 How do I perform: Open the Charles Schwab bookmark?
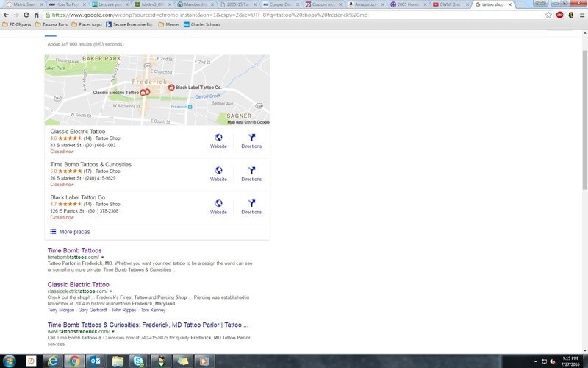(x=201, y=24)
